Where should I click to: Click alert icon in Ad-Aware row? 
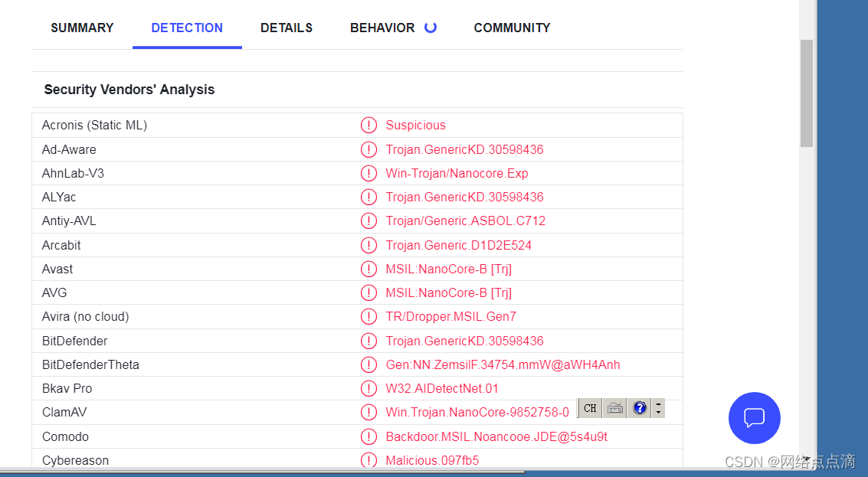coord(368,149)
